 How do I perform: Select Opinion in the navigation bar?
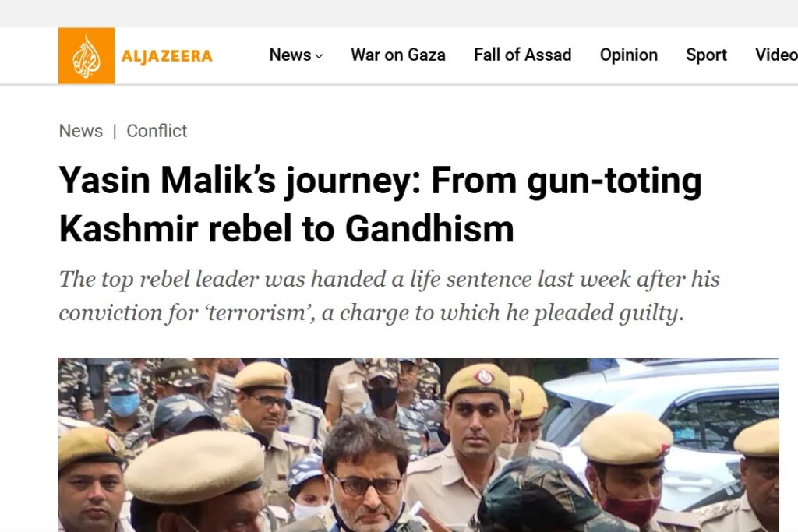pyautogui.click(x=628, y=55)
